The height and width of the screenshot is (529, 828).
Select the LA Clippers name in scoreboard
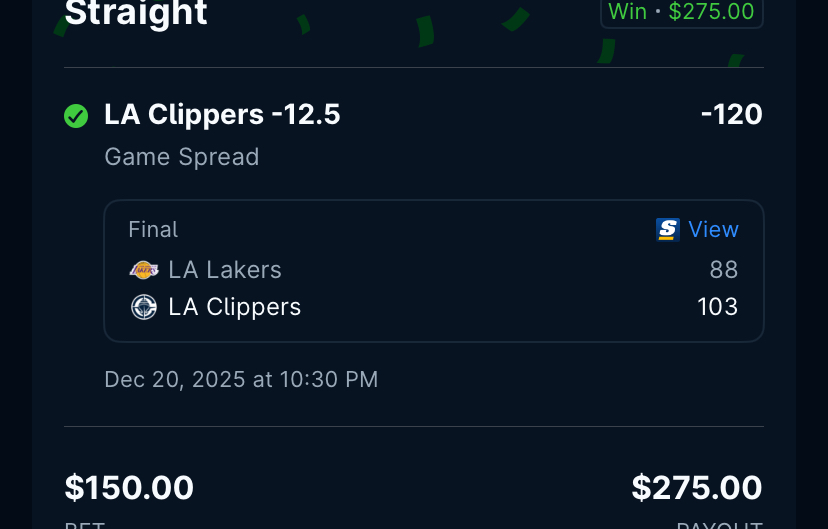[235, 307]
